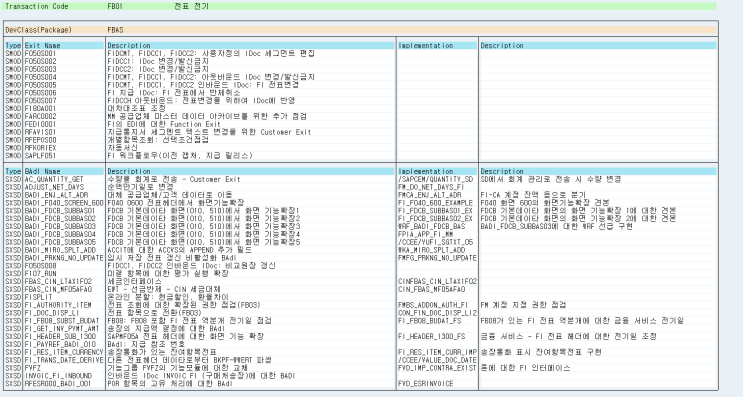Open implementation /SAPCEM/QUANTITY_SD
Screen dimensions: 743x397
[435, 179]
